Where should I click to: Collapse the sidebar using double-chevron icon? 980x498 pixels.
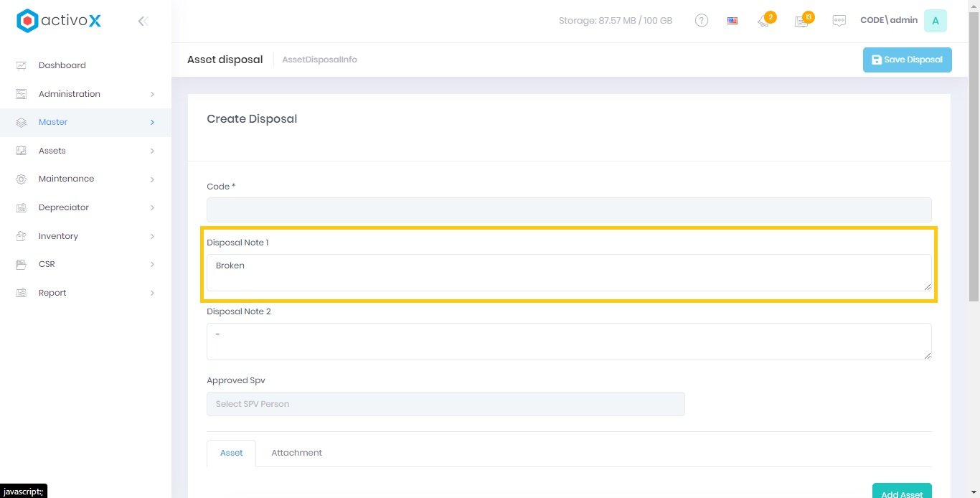143,22
